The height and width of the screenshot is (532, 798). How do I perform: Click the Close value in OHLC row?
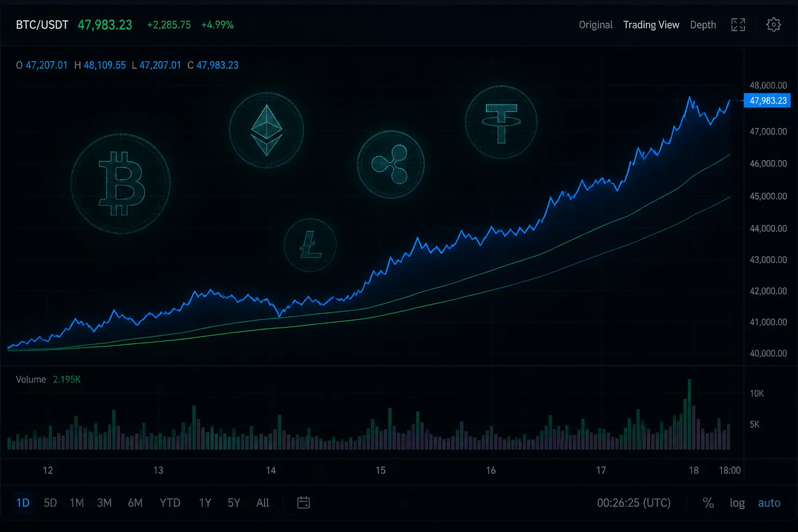point(217,65)
